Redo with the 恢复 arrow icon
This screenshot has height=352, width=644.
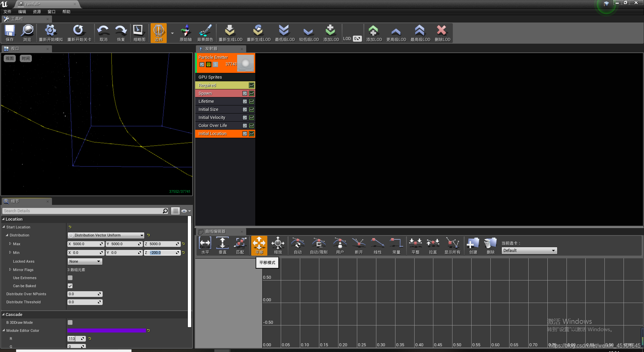121,33
